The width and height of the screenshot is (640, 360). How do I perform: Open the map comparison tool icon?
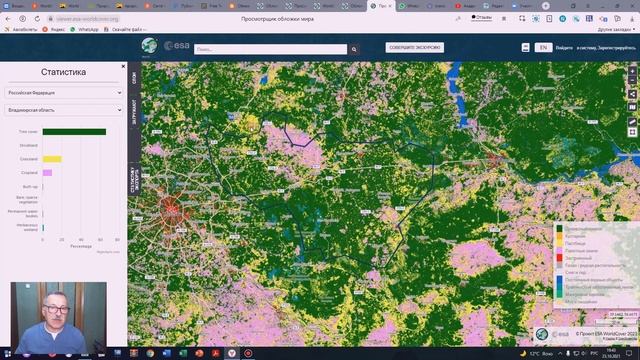click(632, 107)
